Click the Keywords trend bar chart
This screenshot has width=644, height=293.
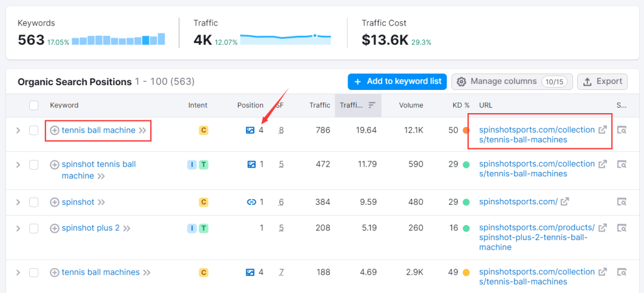[118, 40]
